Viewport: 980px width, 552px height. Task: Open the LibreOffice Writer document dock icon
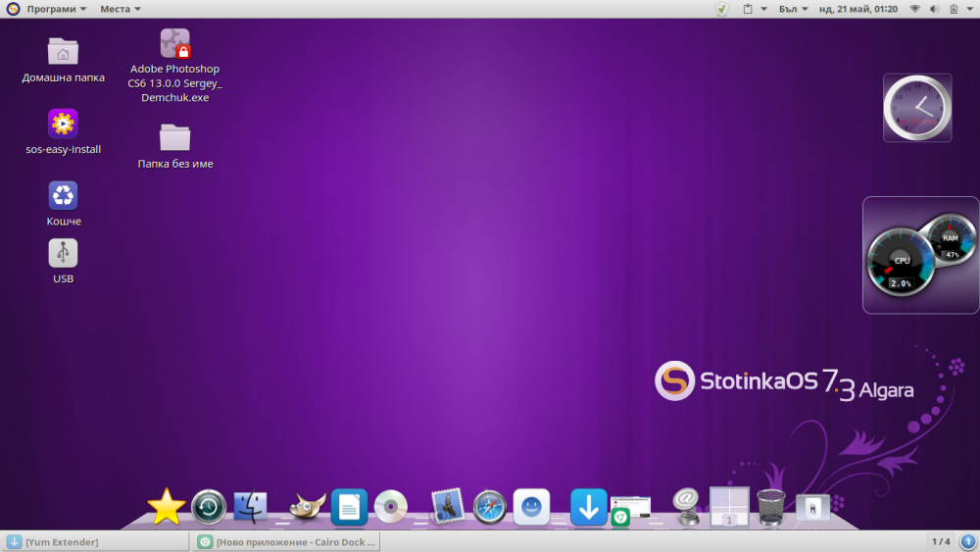(349, 506)
